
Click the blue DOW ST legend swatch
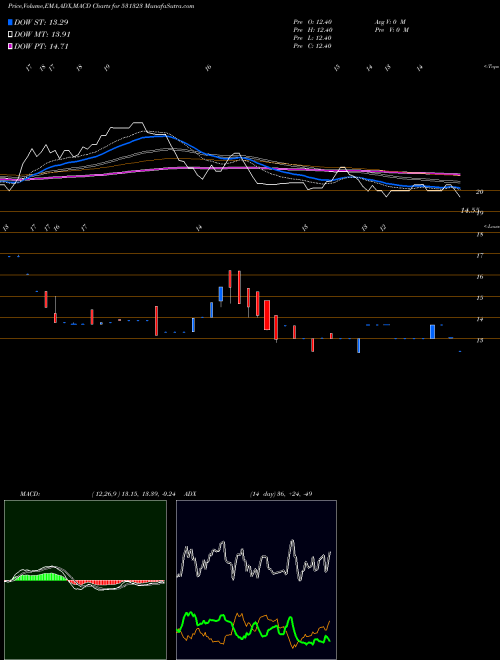pos(11,22)
